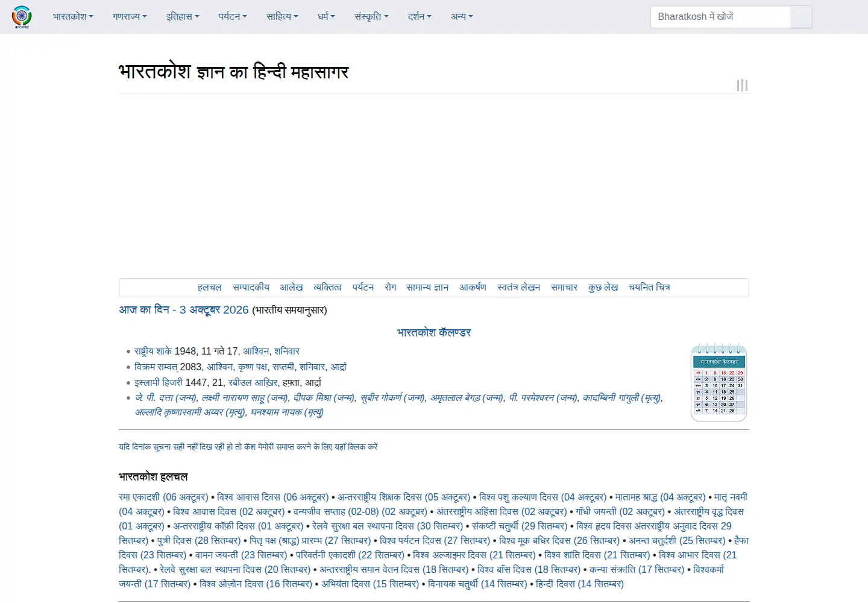Click the vertical bars icon beside the page title

[x=742, y=86]
